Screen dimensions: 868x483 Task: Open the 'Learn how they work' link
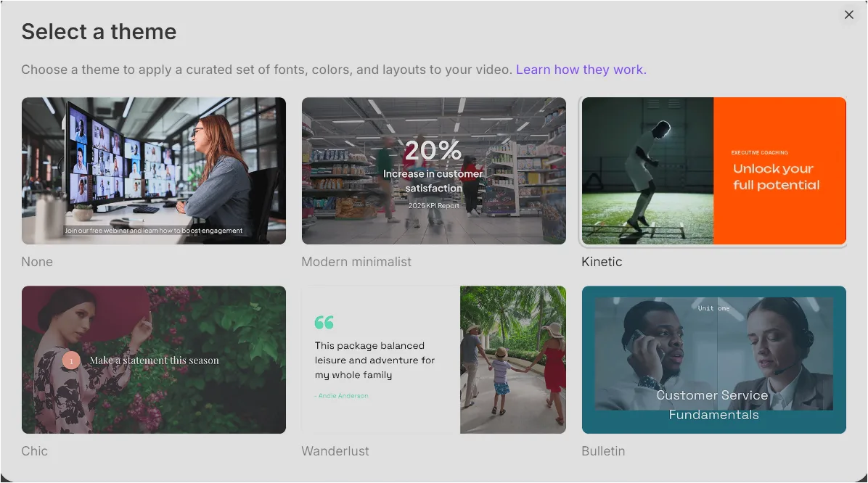(x=581, y=70)
